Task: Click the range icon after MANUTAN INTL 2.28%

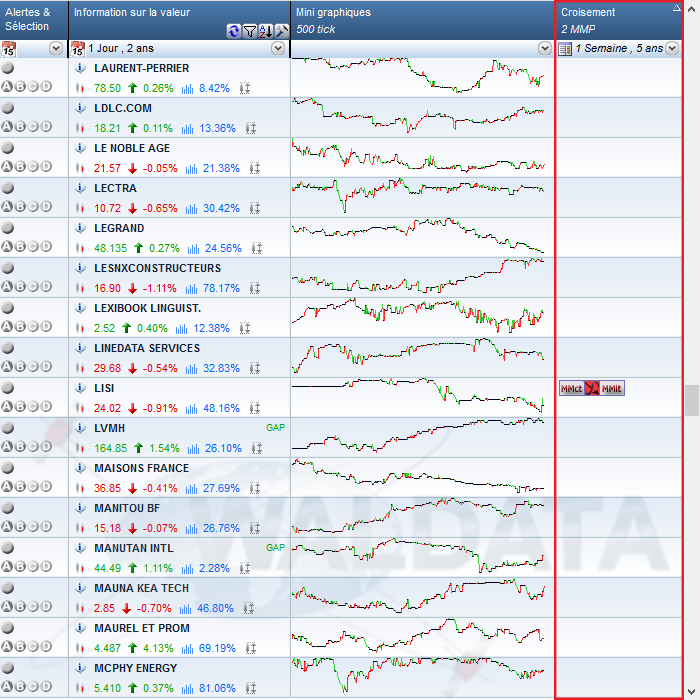Action: tap(245, 568)
